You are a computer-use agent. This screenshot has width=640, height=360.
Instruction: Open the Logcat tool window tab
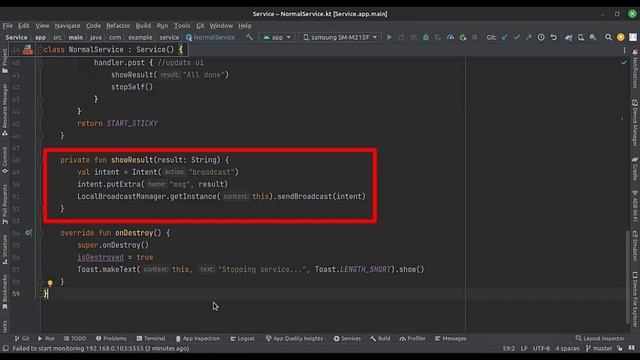point(242,338)
